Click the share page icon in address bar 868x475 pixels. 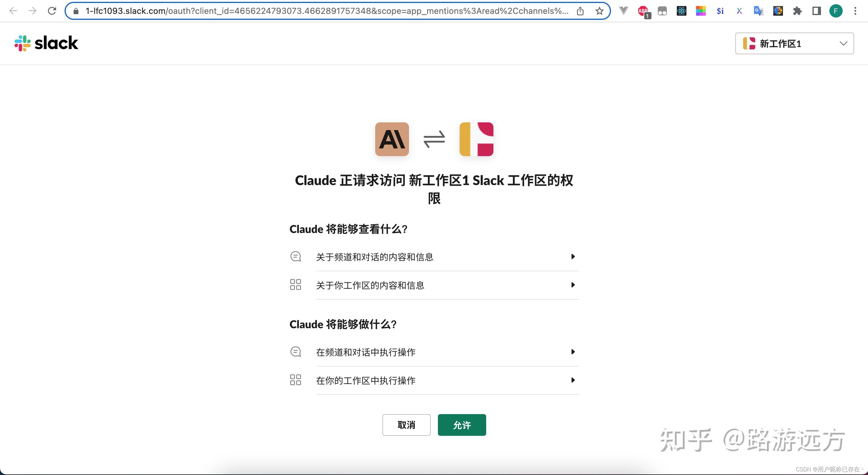click(580, 11)
